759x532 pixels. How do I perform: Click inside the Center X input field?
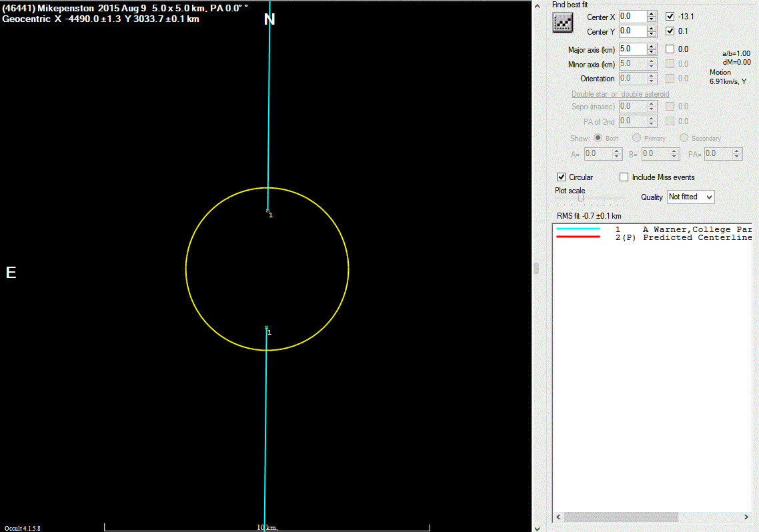(632, 17)
